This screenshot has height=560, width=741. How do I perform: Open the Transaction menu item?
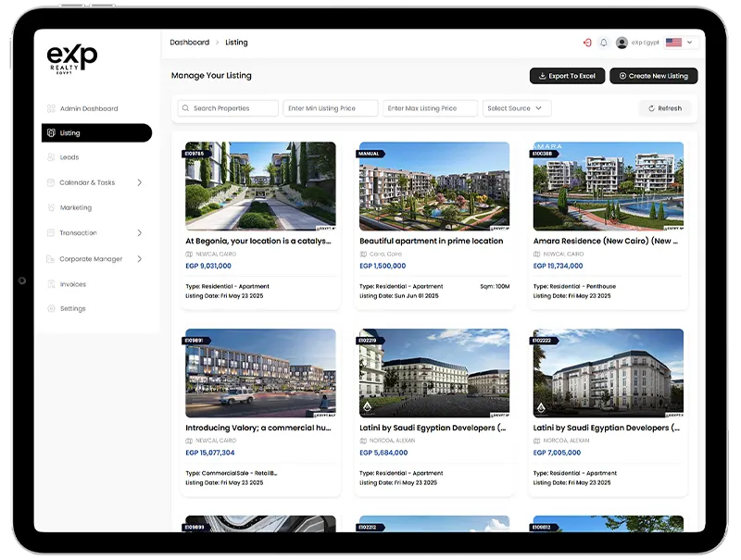(78, 232)
